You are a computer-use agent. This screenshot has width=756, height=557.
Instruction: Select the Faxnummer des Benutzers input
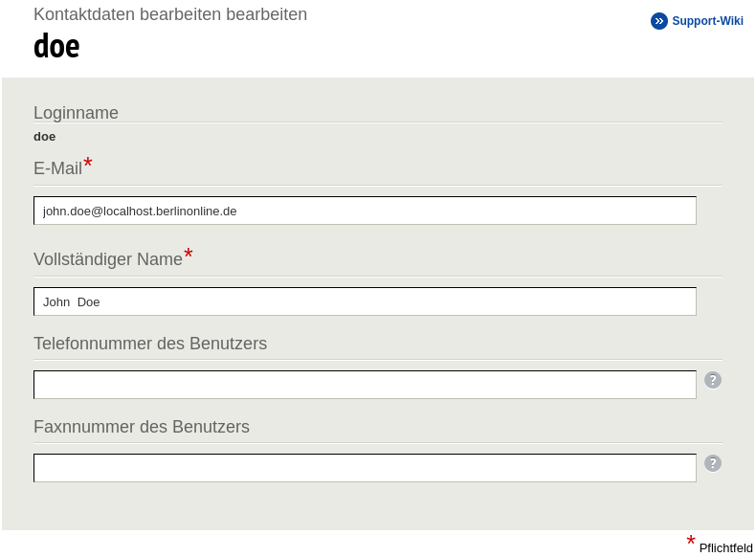click(365, 468)
